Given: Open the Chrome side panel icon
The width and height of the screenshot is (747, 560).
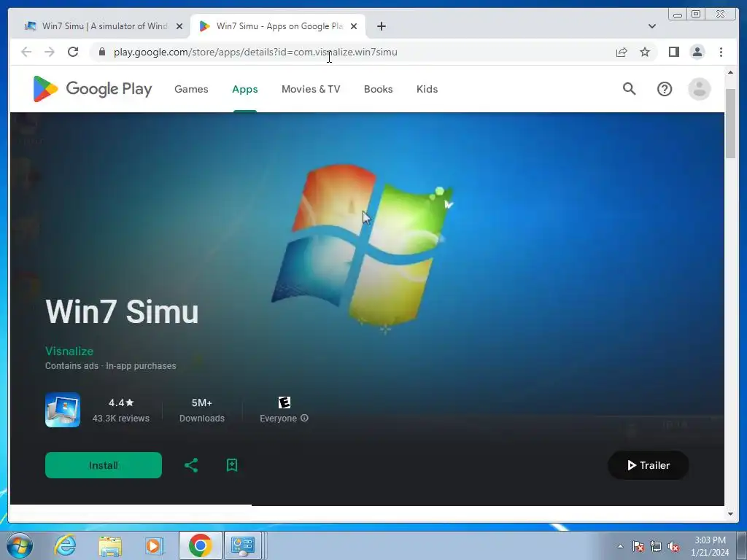Looking at the screenshot, I should pos(673,52).
